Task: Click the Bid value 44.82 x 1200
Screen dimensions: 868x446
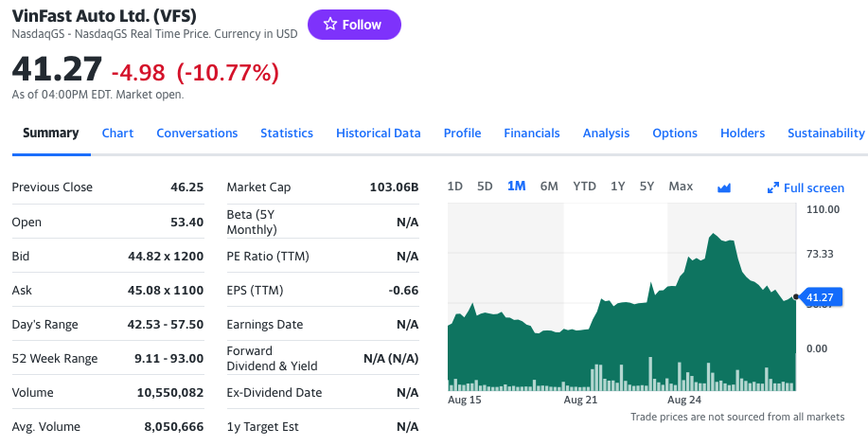Action: click(166, 257)
